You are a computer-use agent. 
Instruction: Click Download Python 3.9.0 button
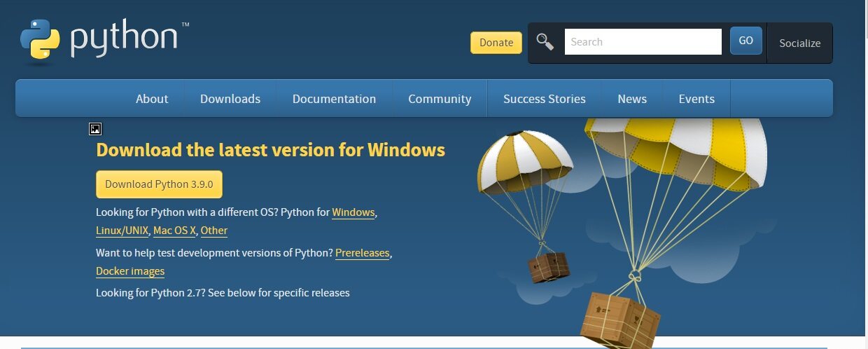coord(159,184)
